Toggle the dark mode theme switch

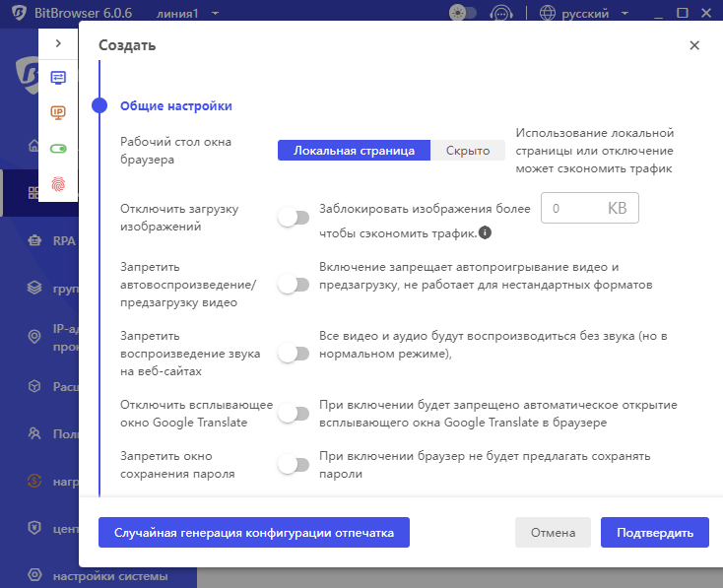[x=463, y=13]
